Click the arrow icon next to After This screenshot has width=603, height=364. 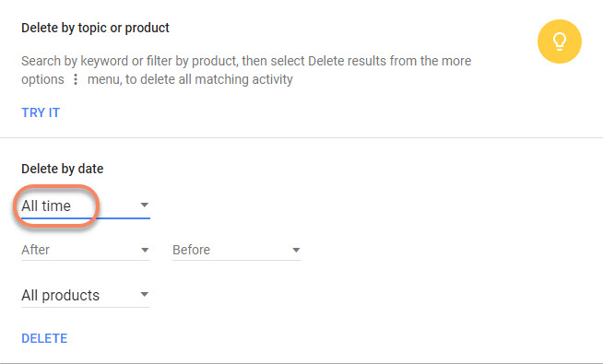coord(145,251)
